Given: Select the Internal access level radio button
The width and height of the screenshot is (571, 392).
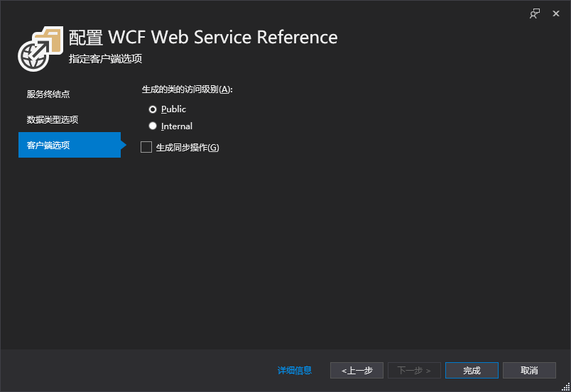Looking at the screenshot, I should click(x=153, y=126).
